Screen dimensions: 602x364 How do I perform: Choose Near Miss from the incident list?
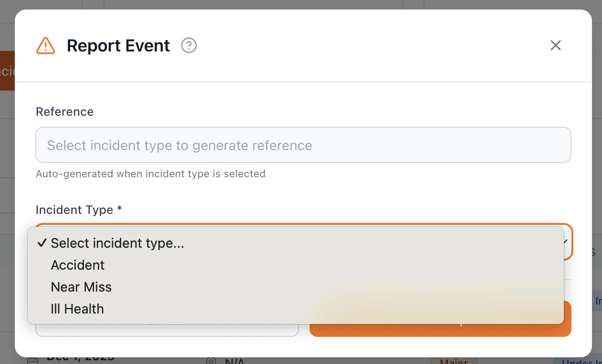[x=81, y=287]
